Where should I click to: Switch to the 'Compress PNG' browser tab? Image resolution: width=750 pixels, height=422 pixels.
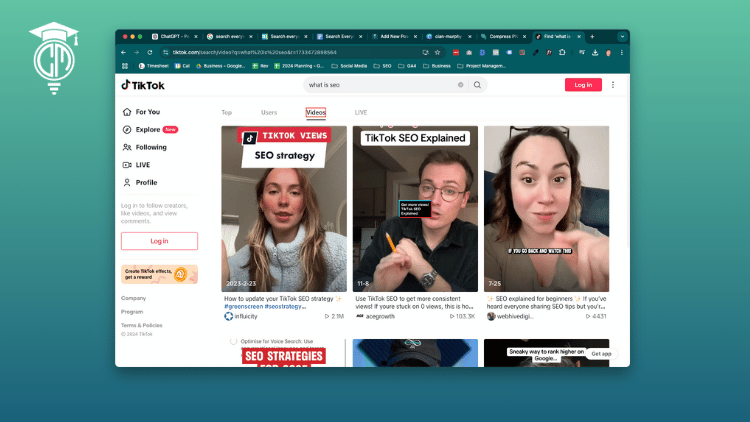point(504,36)
